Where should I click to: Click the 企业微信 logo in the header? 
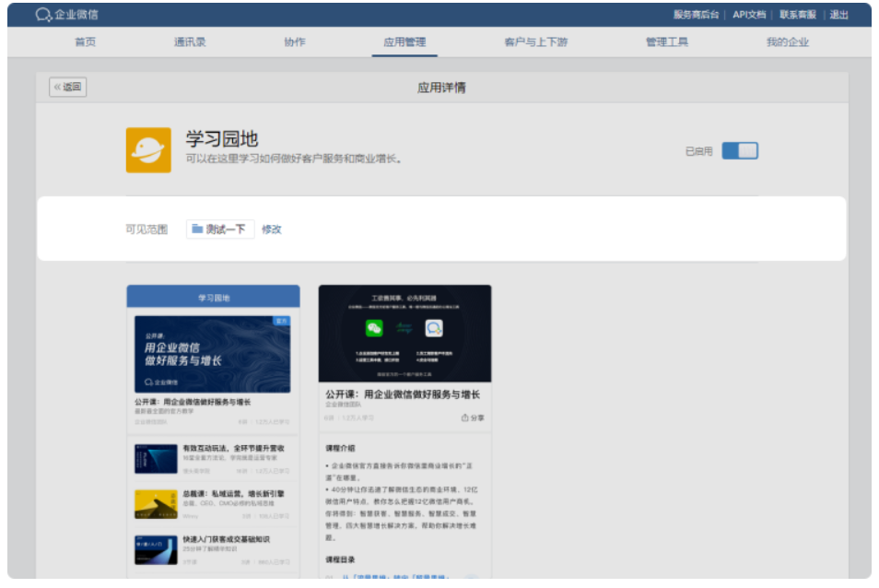coord(66,15)
